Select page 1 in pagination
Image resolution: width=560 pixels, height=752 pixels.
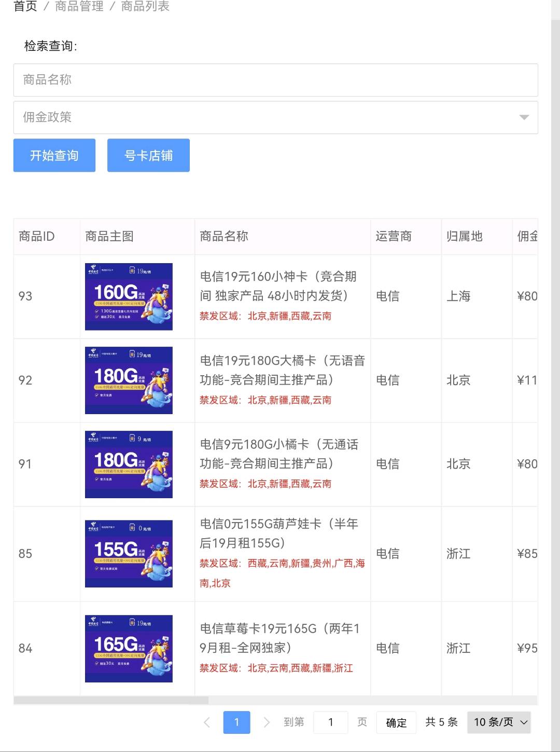tap(236, 722)
